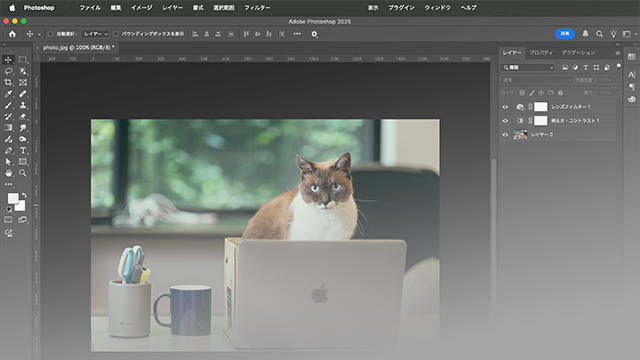Select the Lasso tool
The width and height of the screenshot is (640, 360).
(8, 71)
